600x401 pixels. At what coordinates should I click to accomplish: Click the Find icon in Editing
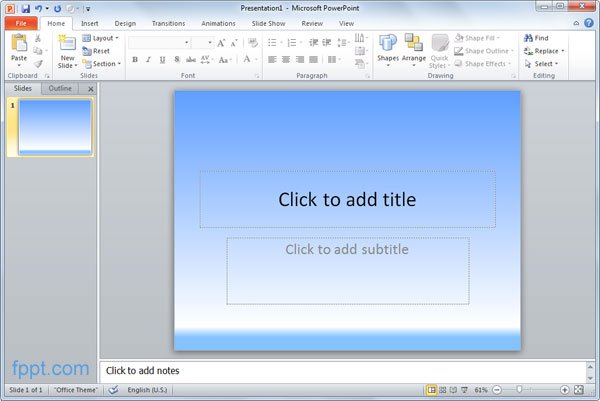[536, 38]
